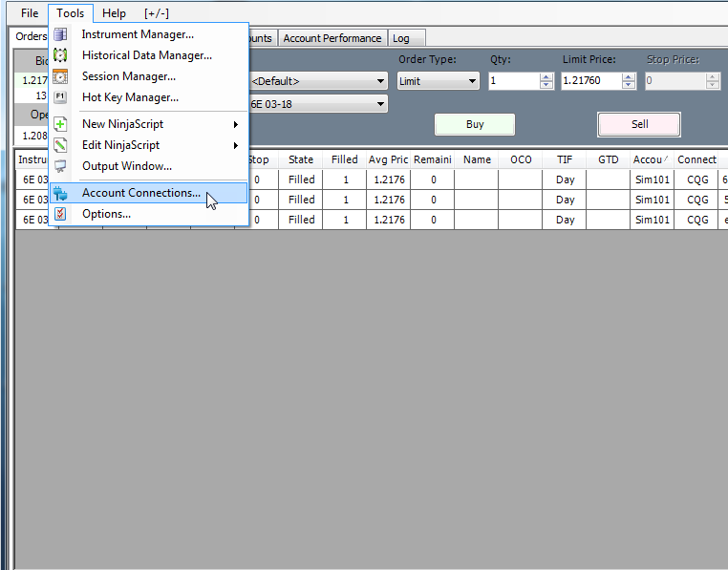Open Historical Data Manager menu entry
The image size is (728, 570).
(149, 55)
